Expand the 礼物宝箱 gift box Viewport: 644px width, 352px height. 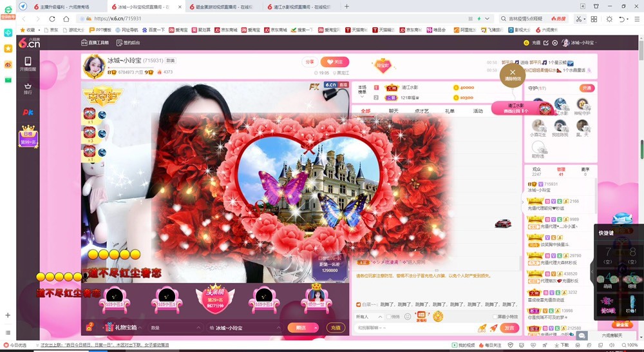point(123,328)
